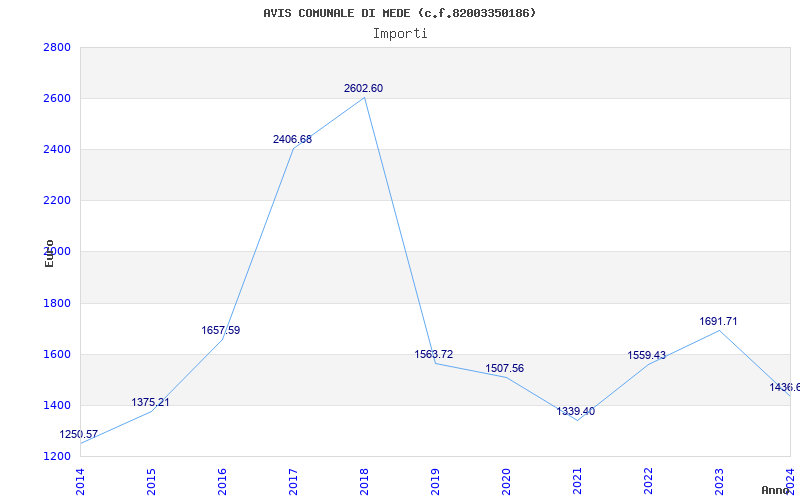Screen dimensions: 800x500
Task: Select the 2019 x-axis year label
Action: 435,482
